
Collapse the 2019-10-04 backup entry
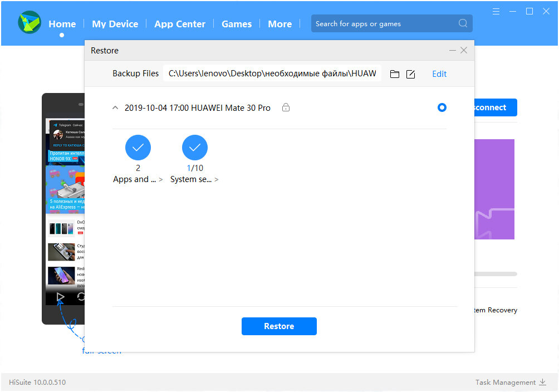pos(115,107)
